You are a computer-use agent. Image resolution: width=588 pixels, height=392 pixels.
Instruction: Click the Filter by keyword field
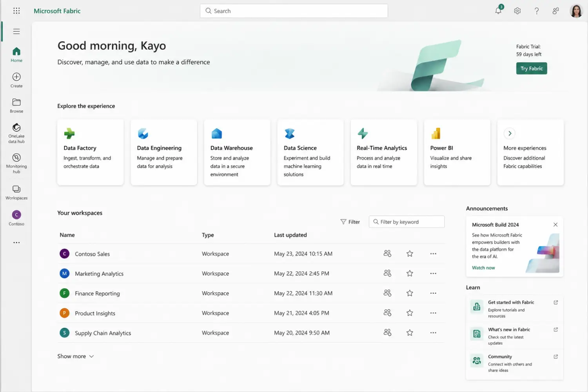[407, 222]
